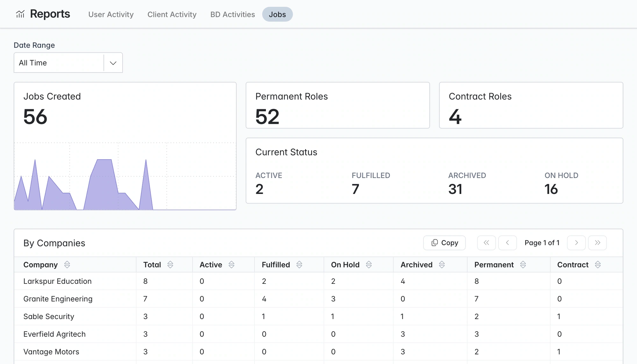Copy the By Companies table
Image resolution: width=637 pixels, height=364 pixels.
(444, 243)
